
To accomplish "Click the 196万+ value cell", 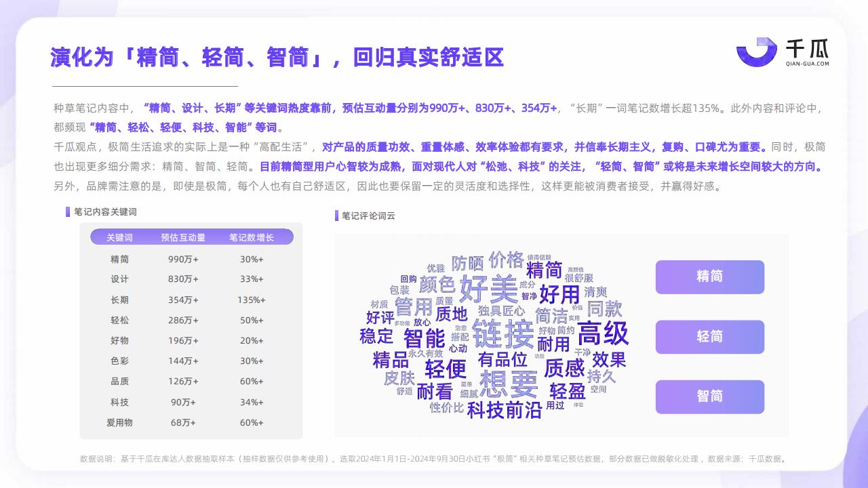I will click(x=183, y=340).
